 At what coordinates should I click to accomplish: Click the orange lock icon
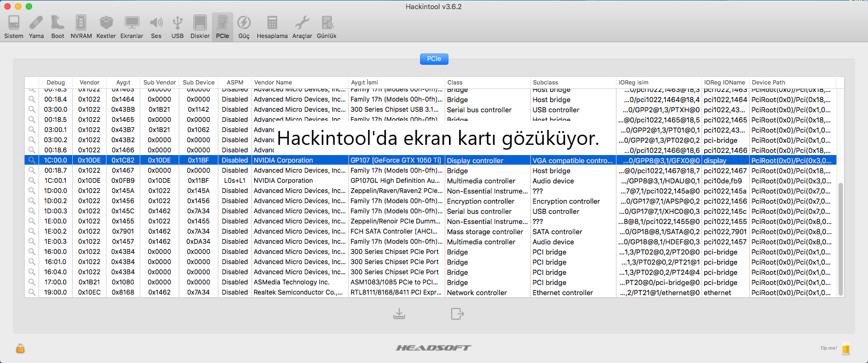(20, 349)
